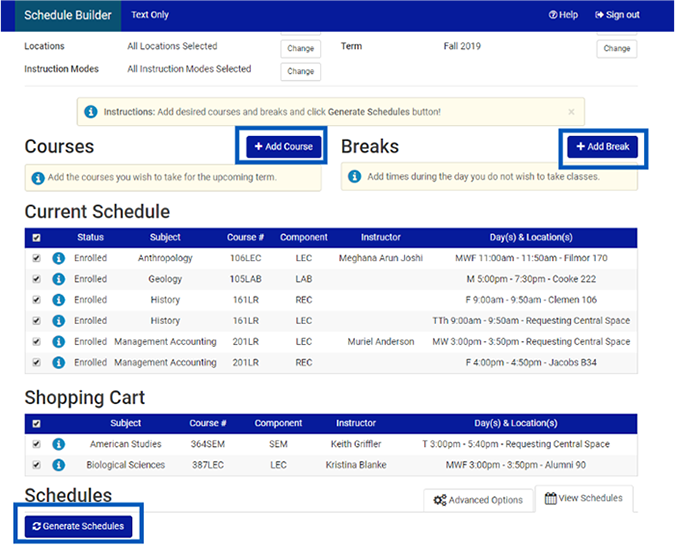The width and height of the screenshot is (675, 554).
Task: Change the Locations selection
Action: click(300, 49)
